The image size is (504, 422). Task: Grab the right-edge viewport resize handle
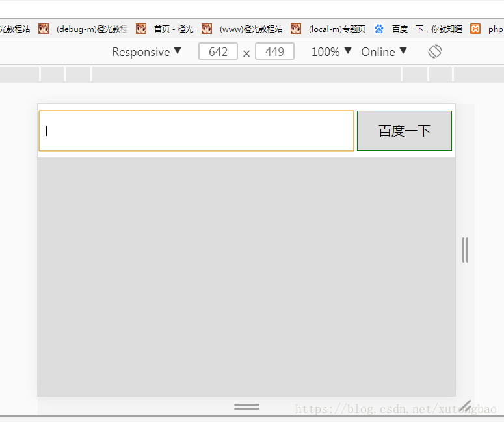tap(465, 250)
